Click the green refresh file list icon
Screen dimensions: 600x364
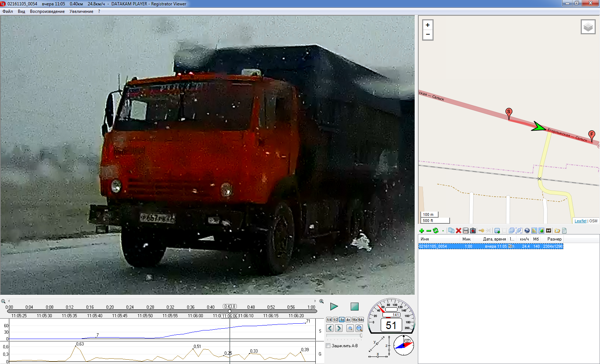436,231
